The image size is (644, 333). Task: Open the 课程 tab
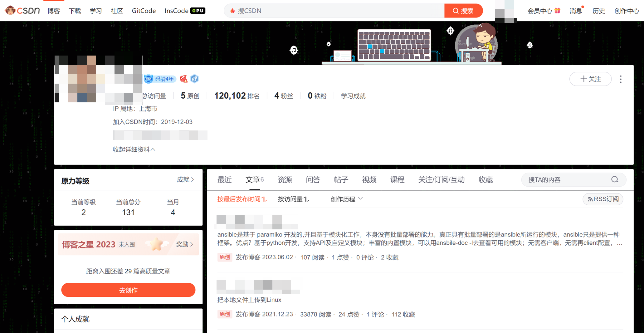click(x=397, y=180)
